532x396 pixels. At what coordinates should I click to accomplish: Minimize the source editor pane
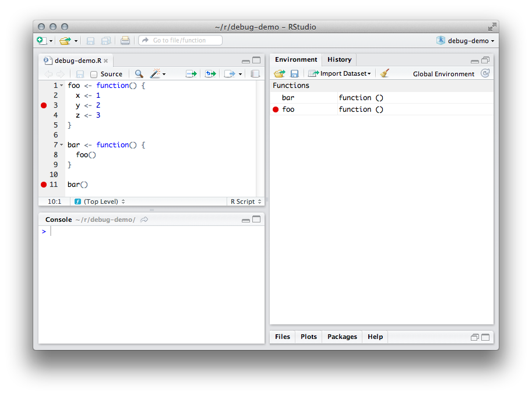pyautogui.click(x=246, y=61)
